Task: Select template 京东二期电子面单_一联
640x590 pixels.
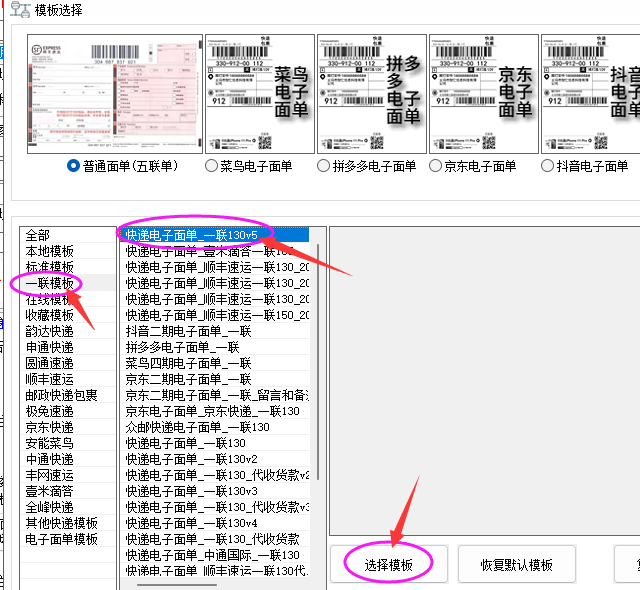Action: (x=215, y=379)
